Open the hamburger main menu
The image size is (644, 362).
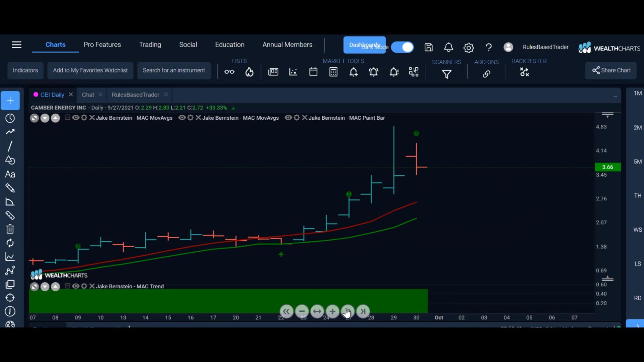(16, 45)
